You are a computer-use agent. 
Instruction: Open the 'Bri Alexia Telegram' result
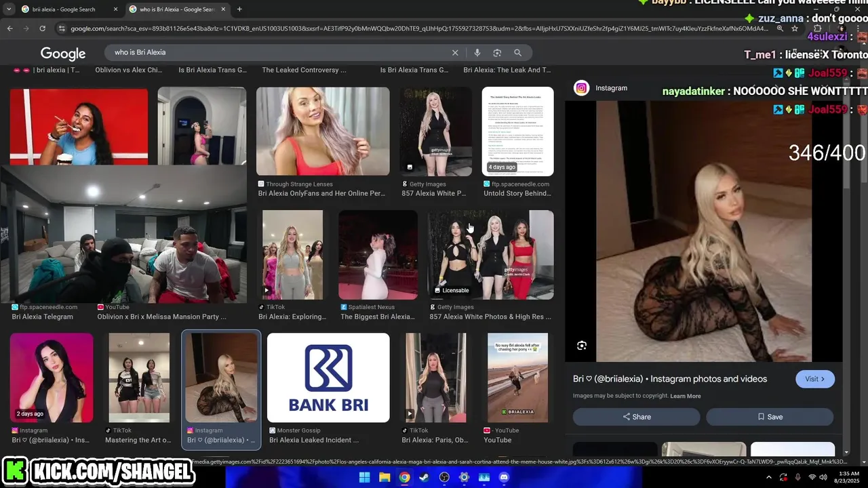click(42, 317)
